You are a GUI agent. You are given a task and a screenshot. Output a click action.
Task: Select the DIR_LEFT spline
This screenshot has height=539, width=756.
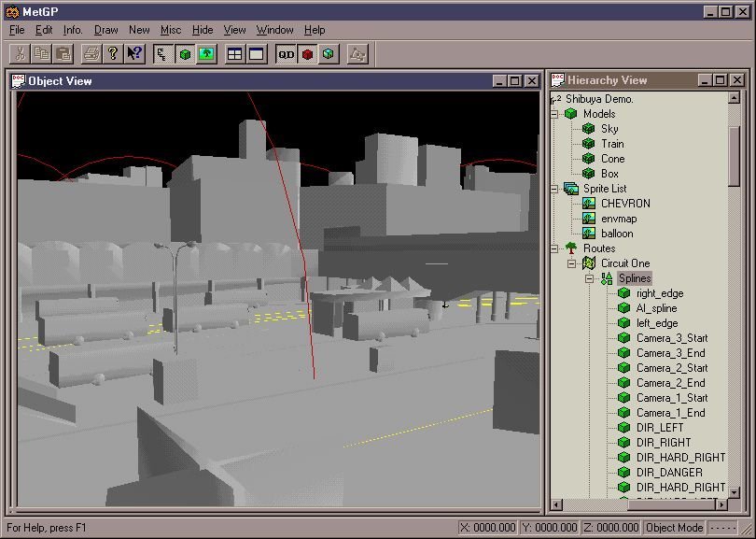660,428
